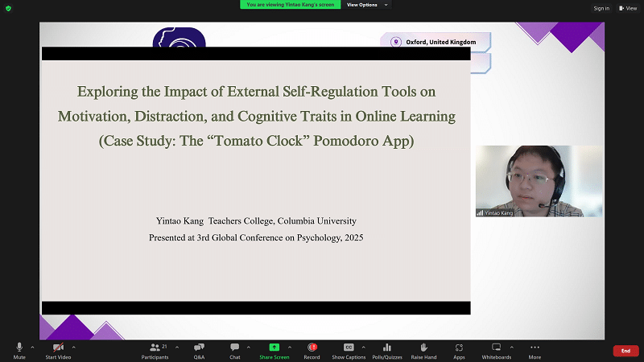Screen dimensions: 644x362
Task: Open the Apps panel
Action: point(459,349)
